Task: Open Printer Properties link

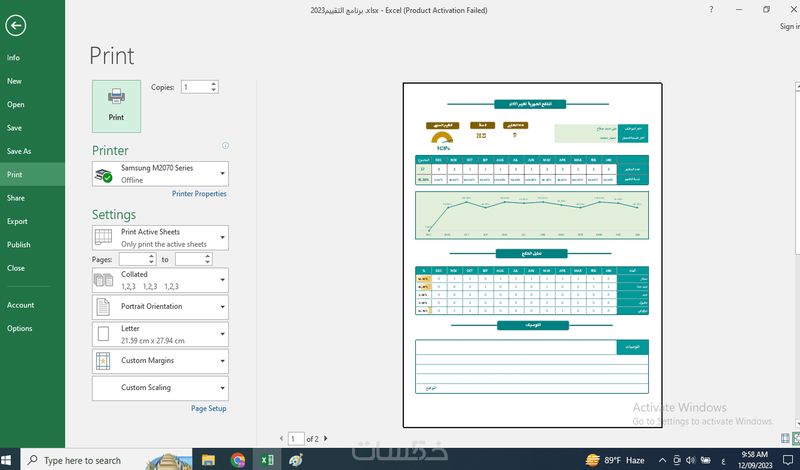Action: [x=199, y=194]
